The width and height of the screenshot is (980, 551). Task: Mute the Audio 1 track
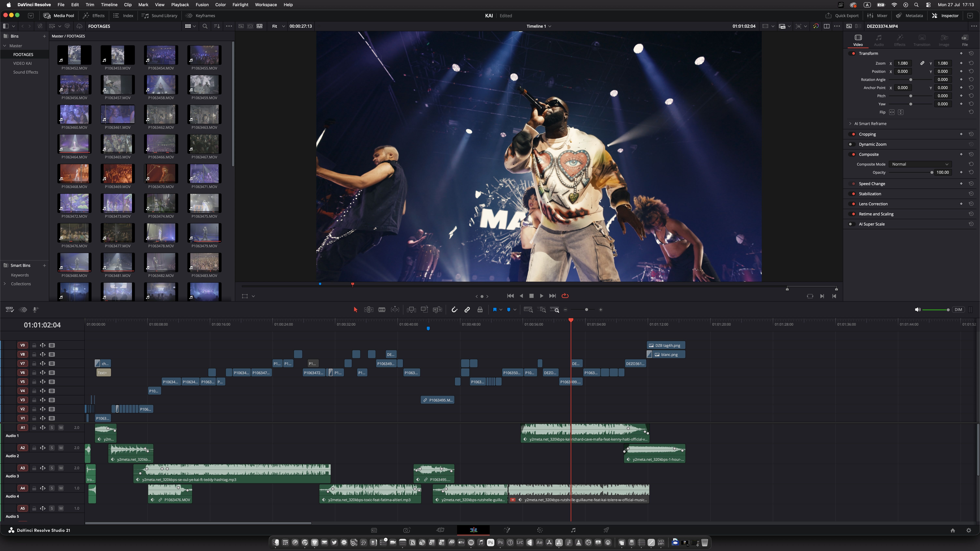pos(61,428)
